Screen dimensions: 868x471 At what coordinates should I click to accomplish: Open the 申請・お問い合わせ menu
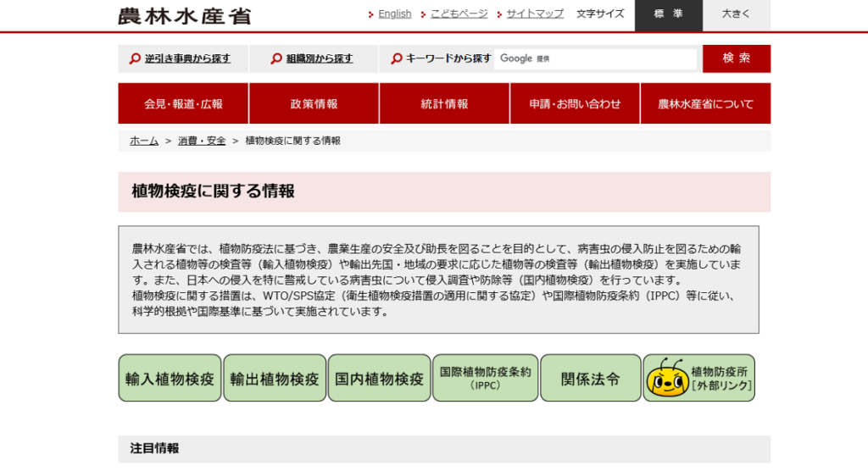coord(575,104)
